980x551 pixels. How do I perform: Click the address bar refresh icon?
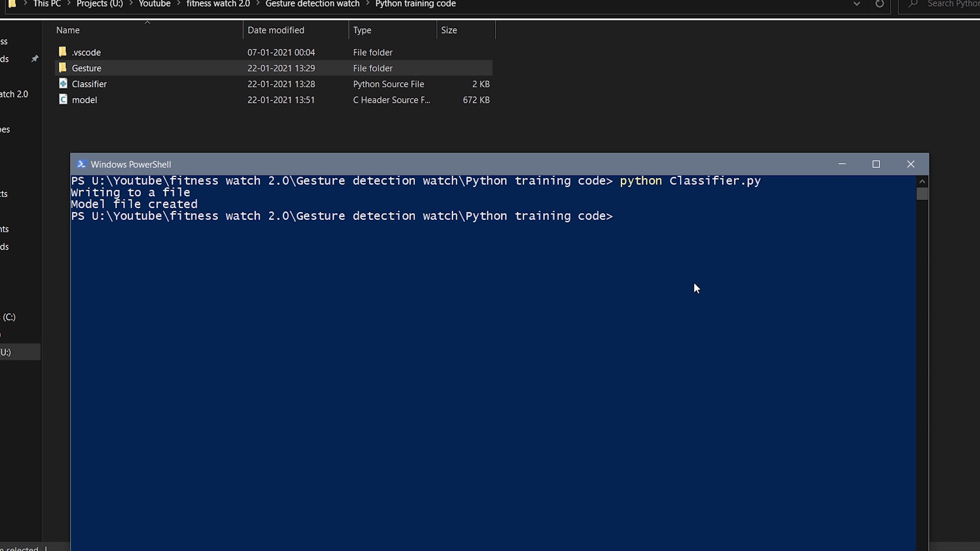click(879, 4)
